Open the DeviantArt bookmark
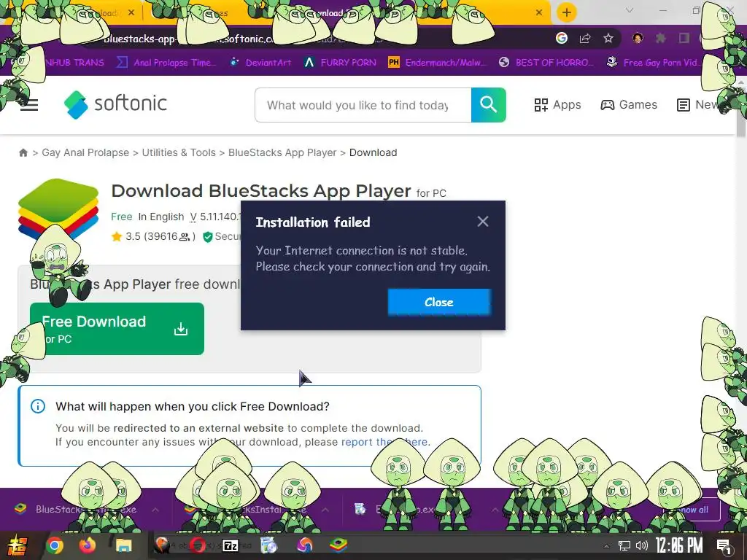 point(260,63)
